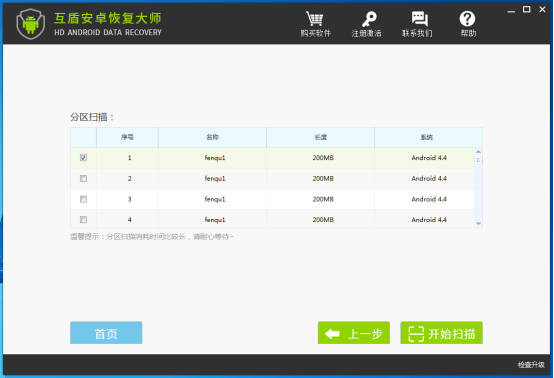The height and width of the screenshot is (378, 554).
Task: Click the table scrollbar up arrow
Action: click(x=478, y=152)
